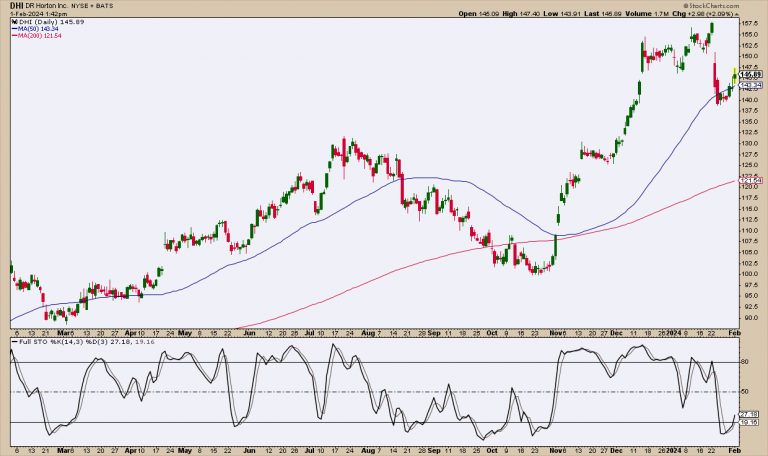Click the DHI ticker symbol in the header
The width and height of the screenshot is (768, 456).
(x=17, y=6)
